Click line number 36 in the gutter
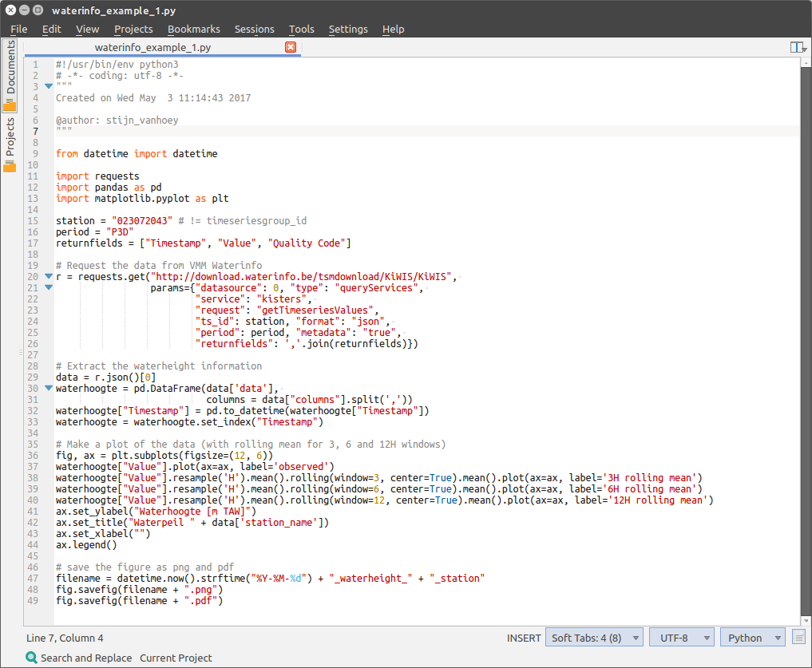The image size is (812, 668). click(x=33, y=455)
